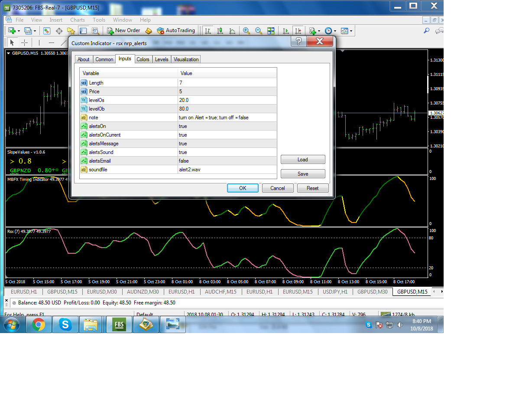This screenshot has height=399, width=532.
Task: Click the New Order toolbar button
Action: click(x=123, y=30)
